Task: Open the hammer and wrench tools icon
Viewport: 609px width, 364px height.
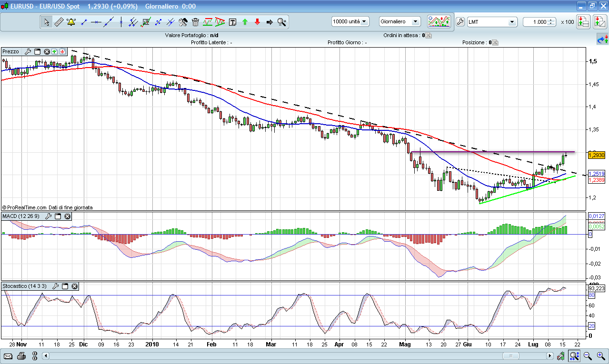Action: pos(183,22)
